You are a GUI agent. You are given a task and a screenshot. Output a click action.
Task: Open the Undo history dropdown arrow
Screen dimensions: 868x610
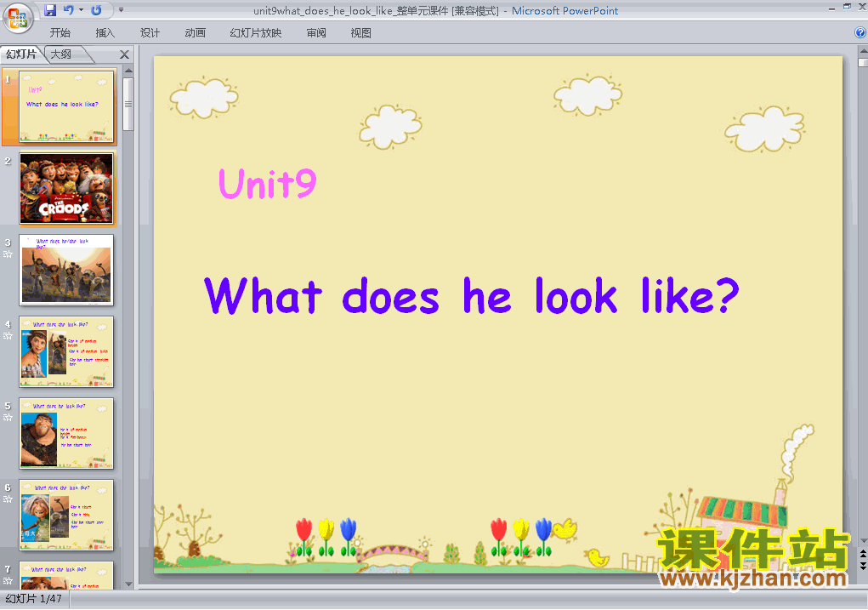pyautogui.click(x=81, y=10)
